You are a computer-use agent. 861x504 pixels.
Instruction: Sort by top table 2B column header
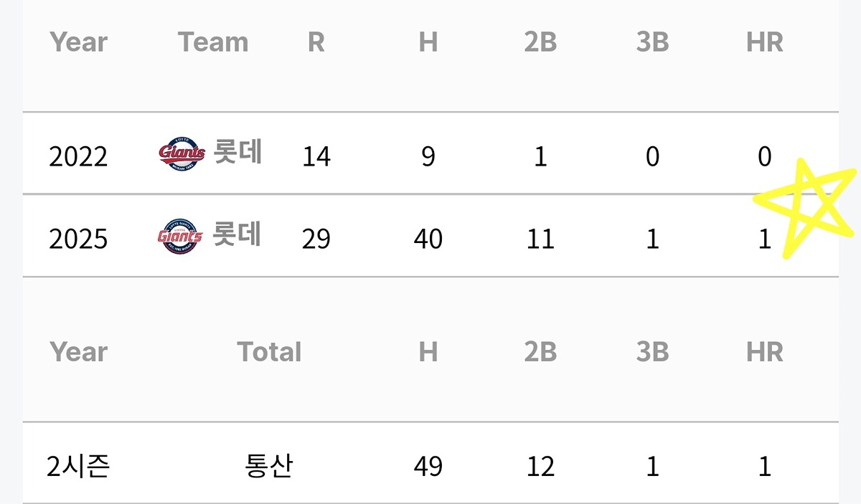coord(540,42)
